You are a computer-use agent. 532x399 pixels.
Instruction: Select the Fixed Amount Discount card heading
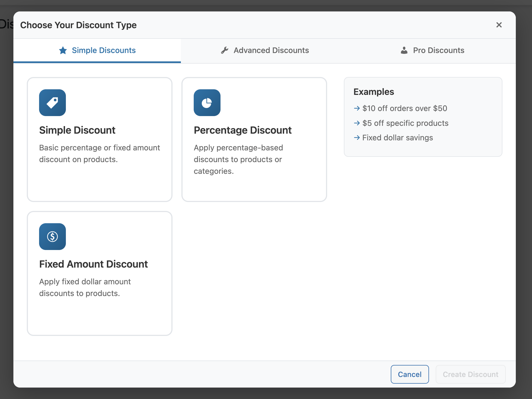tap(94, 264)
